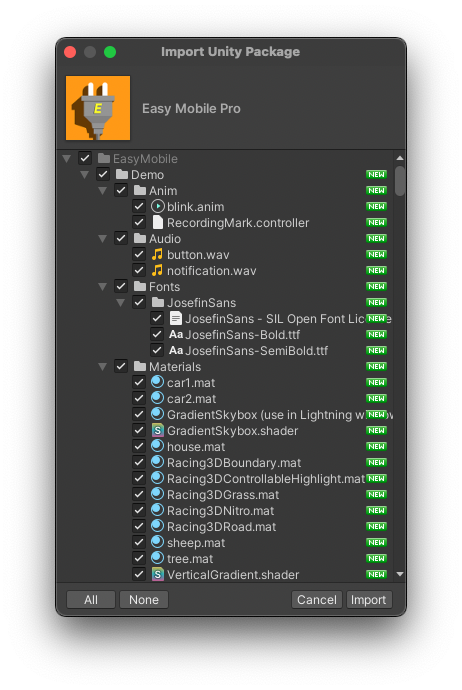This screenshot has height=690, width=462.
Task: Deselect all items with None button
Action: [144, 599]
